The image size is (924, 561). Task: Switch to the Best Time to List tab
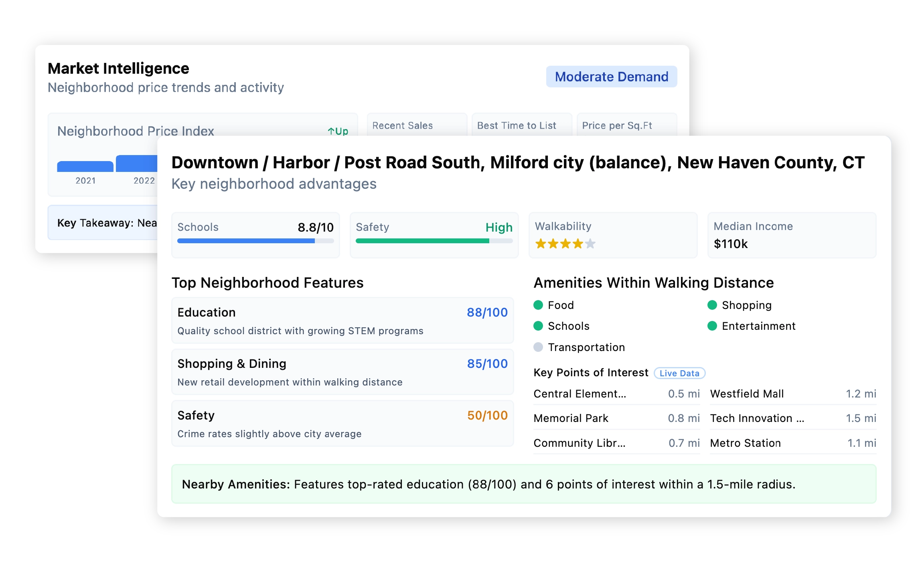(516, 125)
